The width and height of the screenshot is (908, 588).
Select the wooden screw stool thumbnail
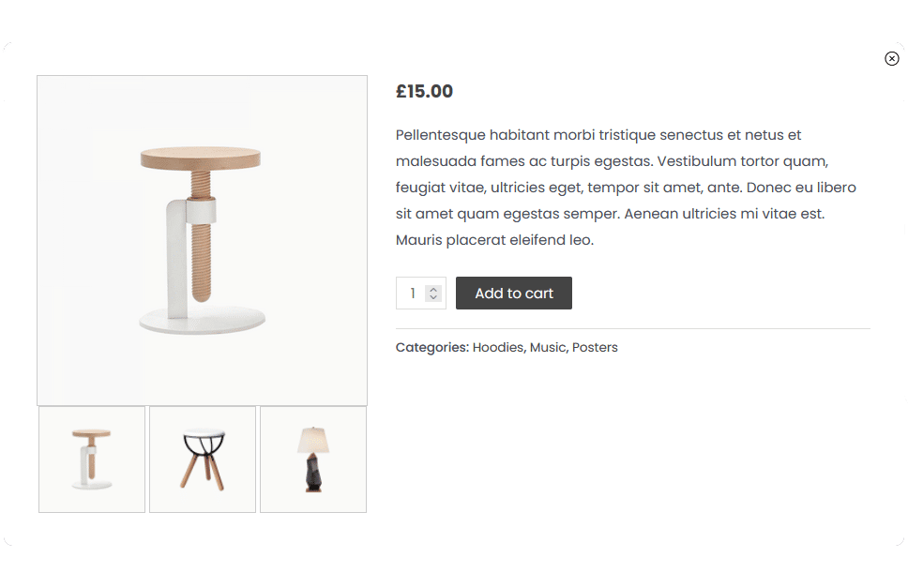click(x=92, y=460)
